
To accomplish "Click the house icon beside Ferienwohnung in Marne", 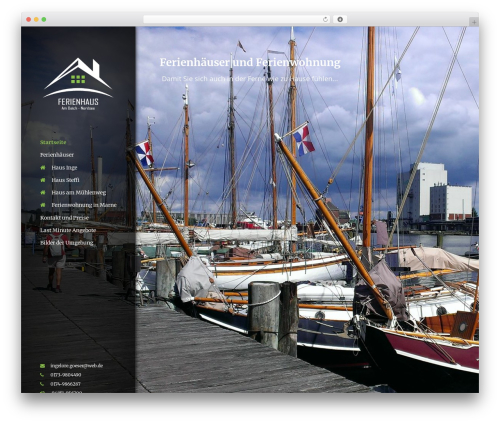I will tap(43, 205).
